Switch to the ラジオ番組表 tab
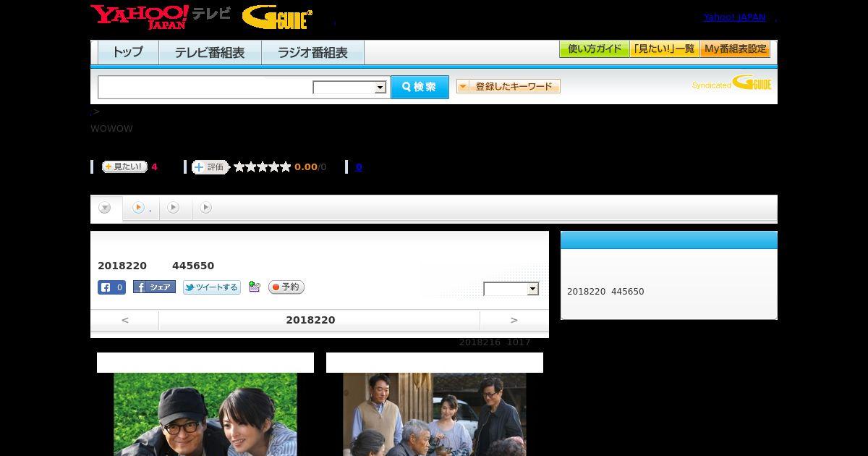Screen dimensions: 868x456 312,52
